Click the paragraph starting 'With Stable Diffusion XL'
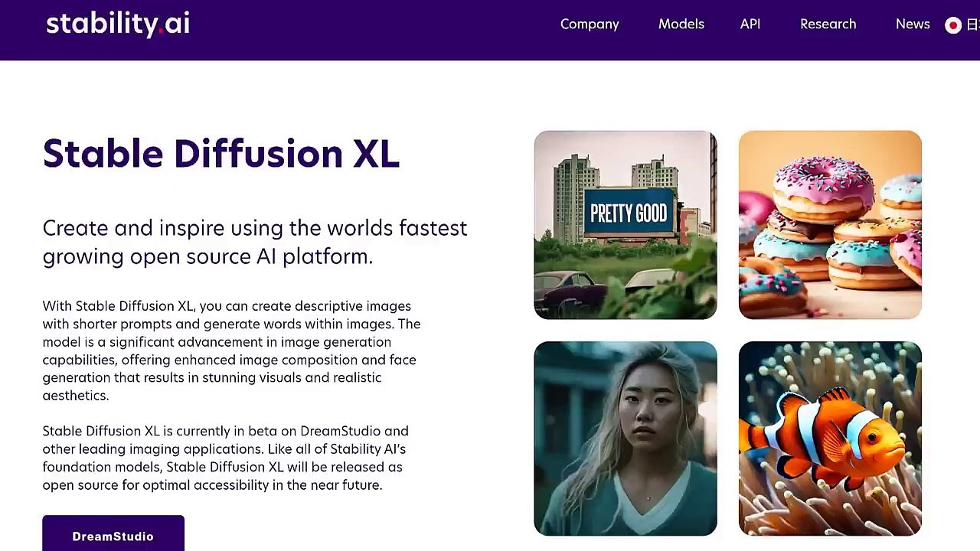 click(231, 350)
